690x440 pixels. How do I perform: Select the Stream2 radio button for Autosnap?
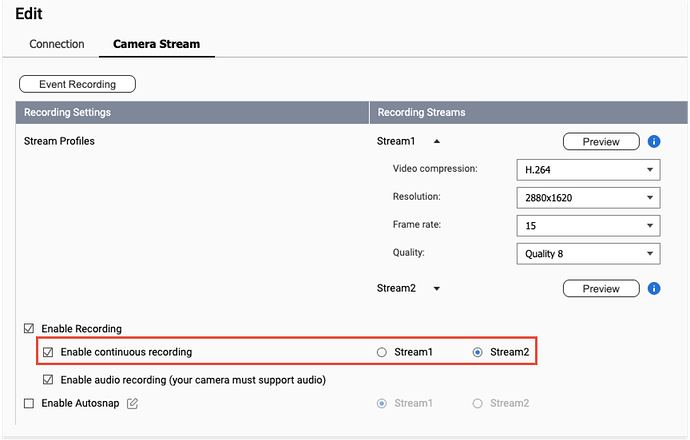coord(477,403)
